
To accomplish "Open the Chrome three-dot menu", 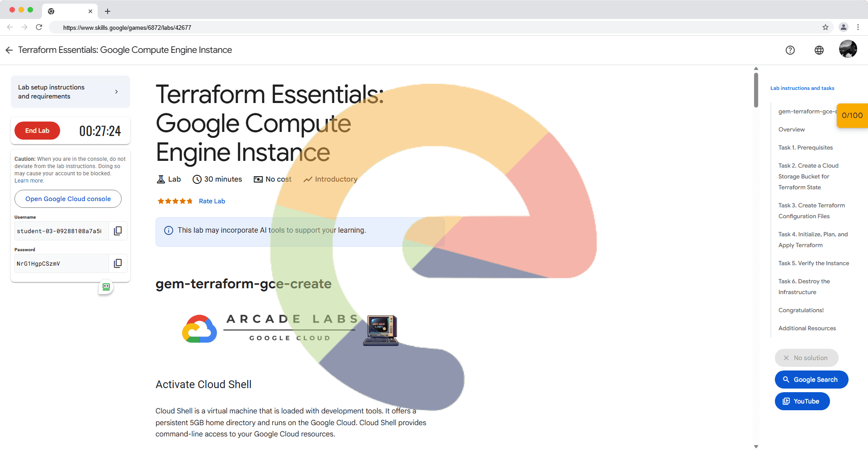I will coord(858,27).
